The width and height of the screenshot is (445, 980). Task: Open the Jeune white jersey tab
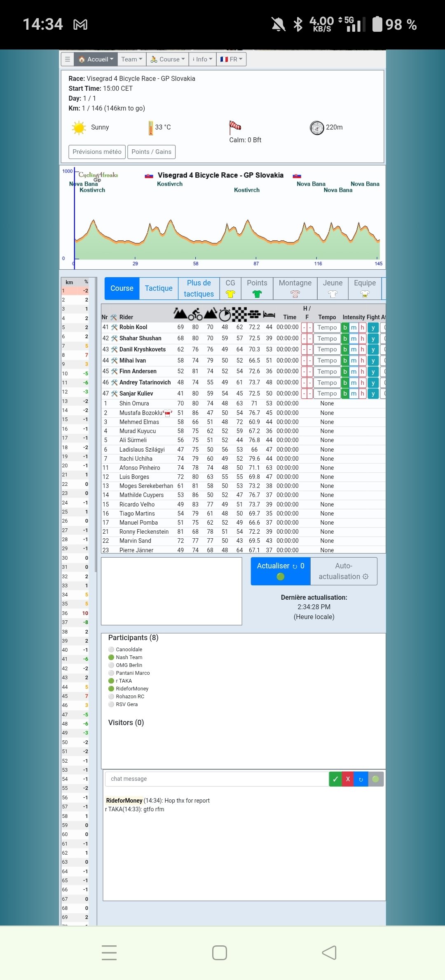(x=333, y=288)
